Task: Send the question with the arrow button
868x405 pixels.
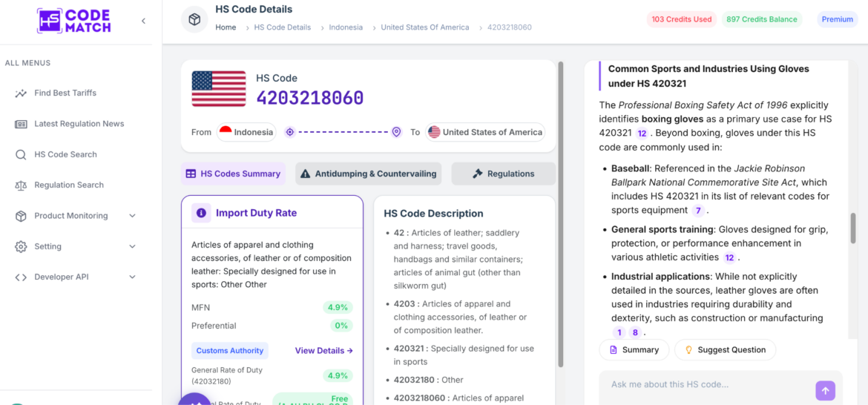Action: tap(825, 391)
